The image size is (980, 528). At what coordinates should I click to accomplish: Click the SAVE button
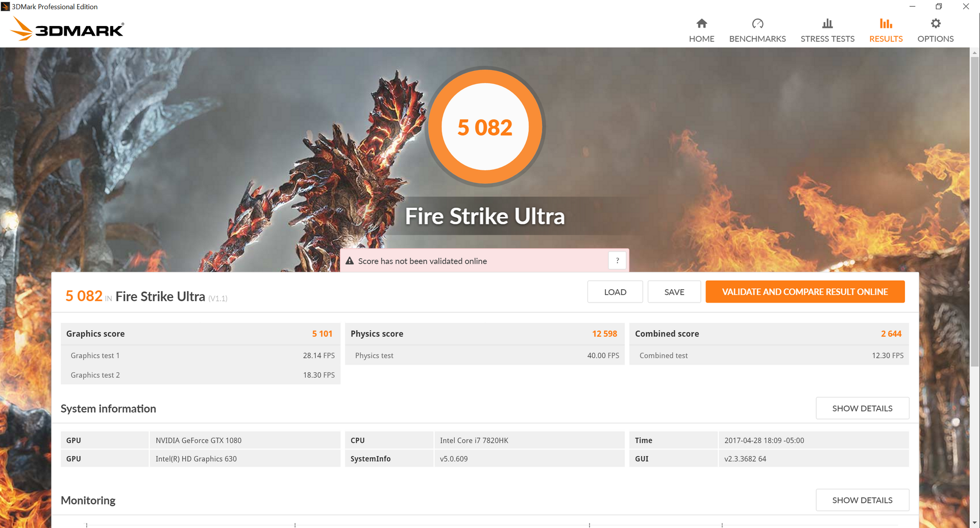point(674,292)
